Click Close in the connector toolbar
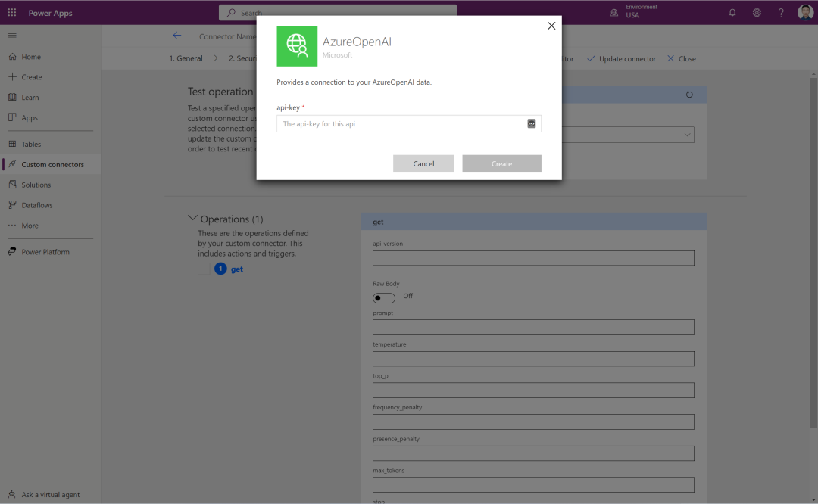Viewport: 818px width, 504px height. [x=682, y=58]
